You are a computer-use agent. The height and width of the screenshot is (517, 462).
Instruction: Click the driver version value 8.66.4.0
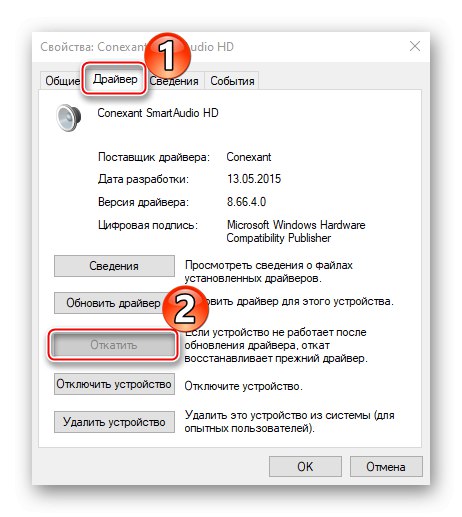(x=246, y=202)
